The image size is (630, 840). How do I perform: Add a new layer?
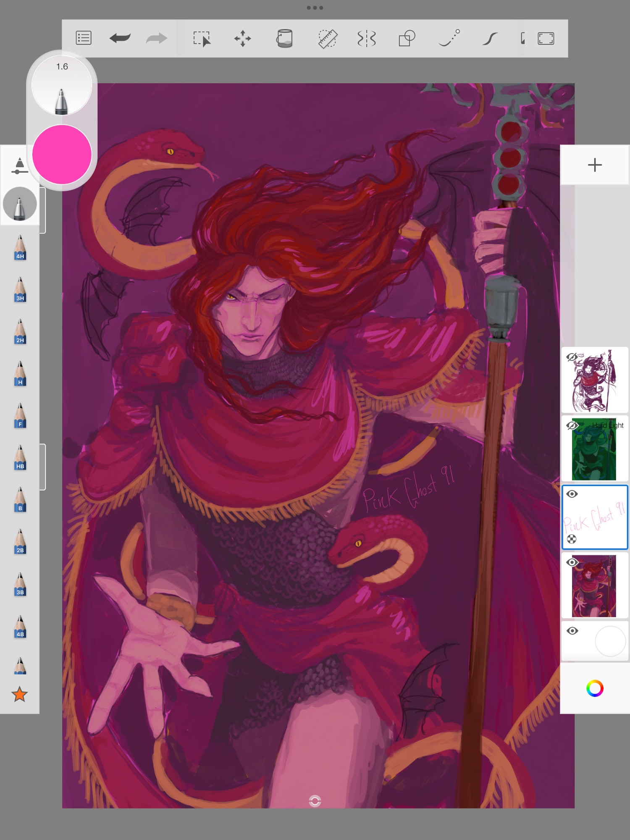click(595, 165)
